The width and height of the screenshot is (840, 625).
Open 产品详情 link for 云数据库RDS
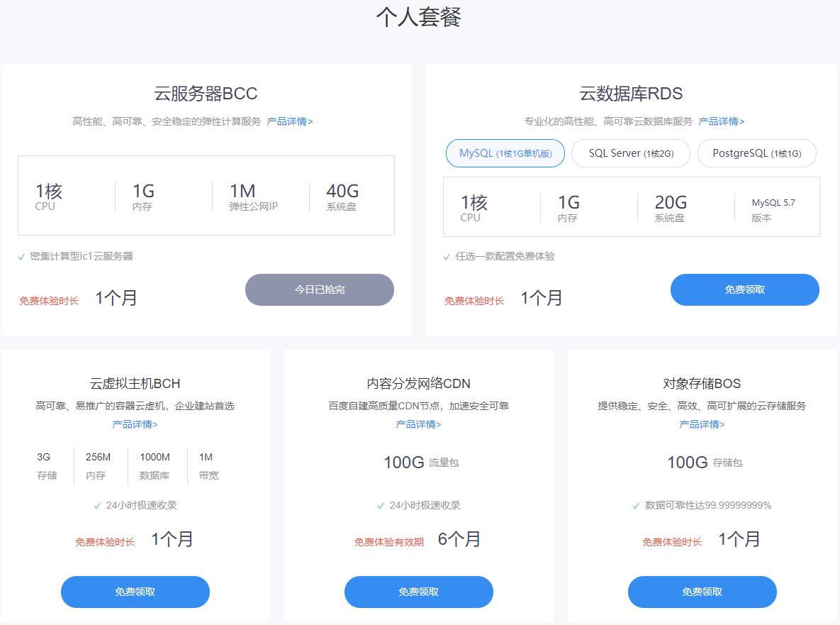[x=721, y=122]
